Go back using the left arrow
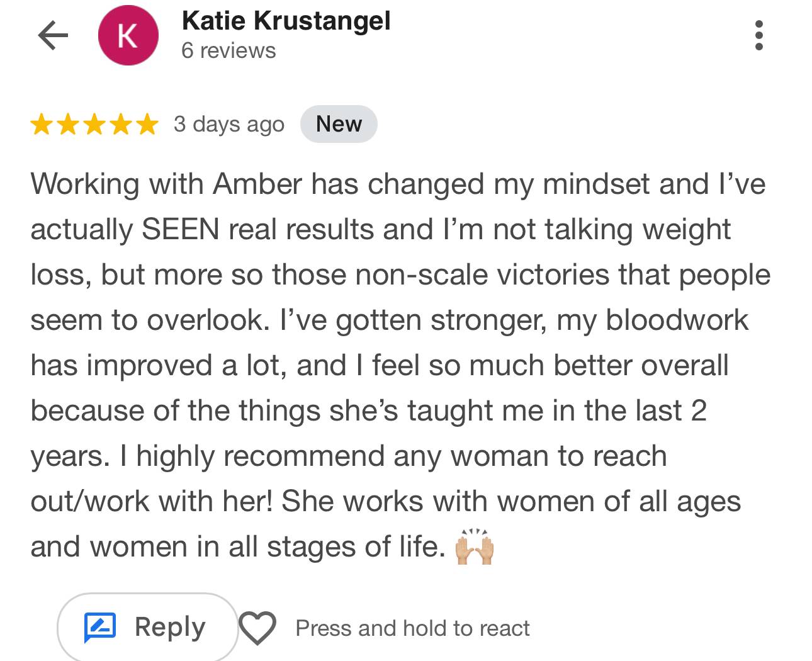This screenshot has height=661, width=812. click(53, 35)
